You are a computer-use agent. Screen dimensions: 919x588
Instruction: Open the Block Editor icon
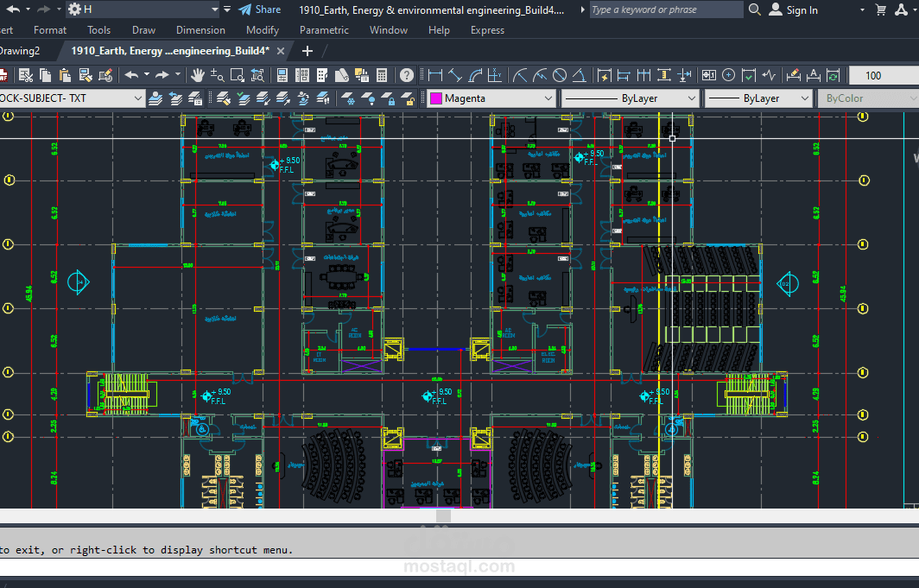tap(105, 75)
